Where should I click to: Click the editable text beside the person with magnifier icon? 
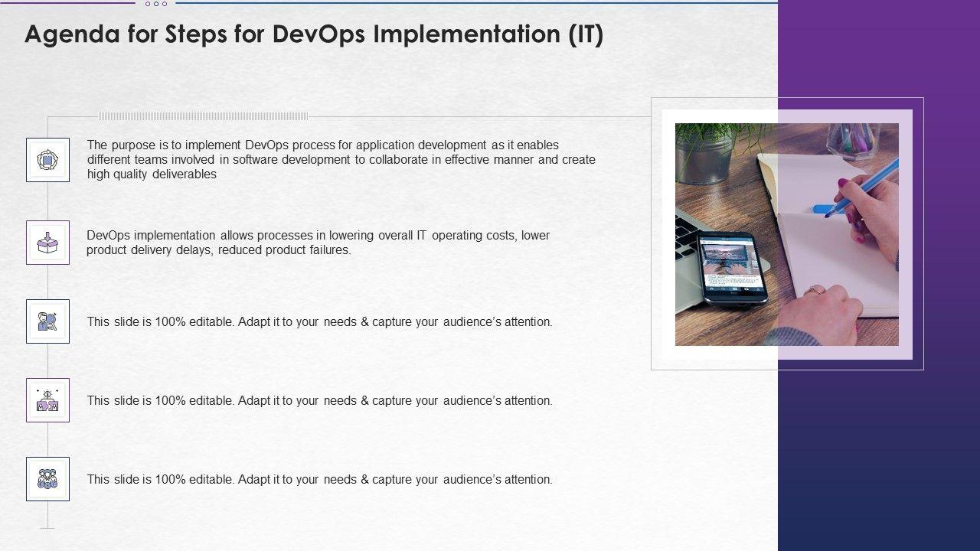point(319,322)
